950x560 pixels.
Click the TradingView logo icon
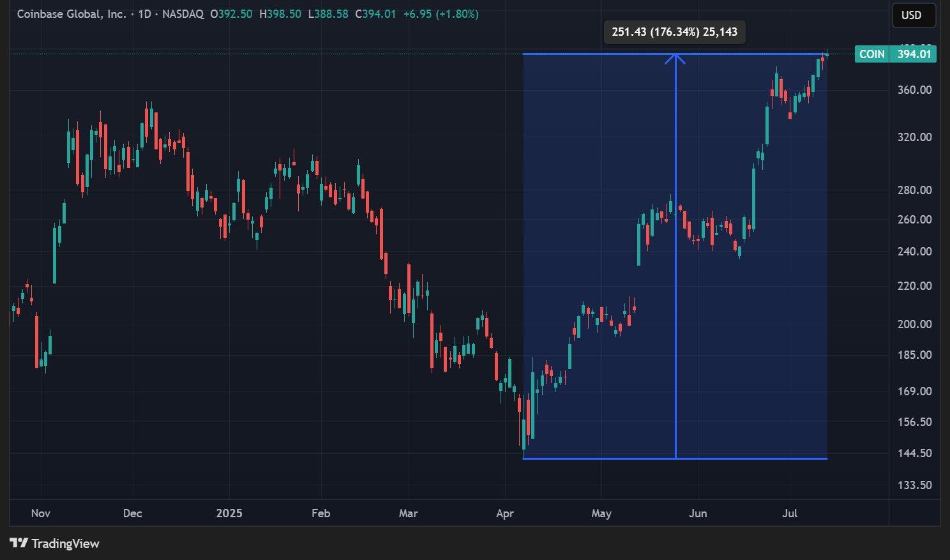19,543
